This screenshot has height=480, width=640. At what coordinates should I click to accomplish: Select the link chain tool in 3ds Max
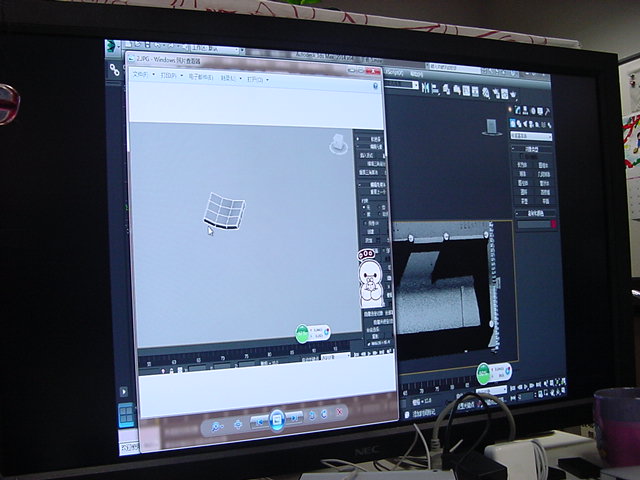115,70
